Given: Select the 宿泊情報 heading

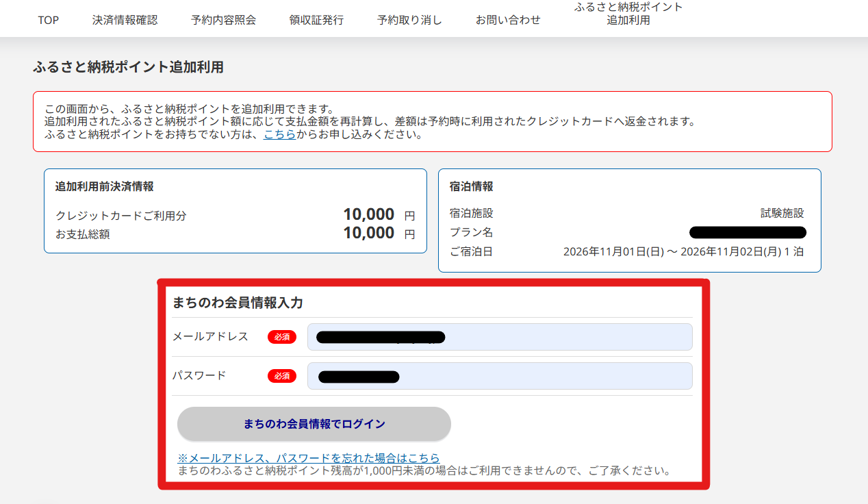Looking at the screenshot, I should tap(472, 186).
